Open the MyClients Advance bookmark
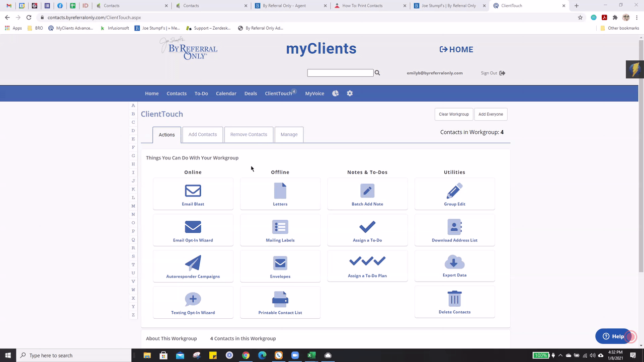 click(70, 28)
